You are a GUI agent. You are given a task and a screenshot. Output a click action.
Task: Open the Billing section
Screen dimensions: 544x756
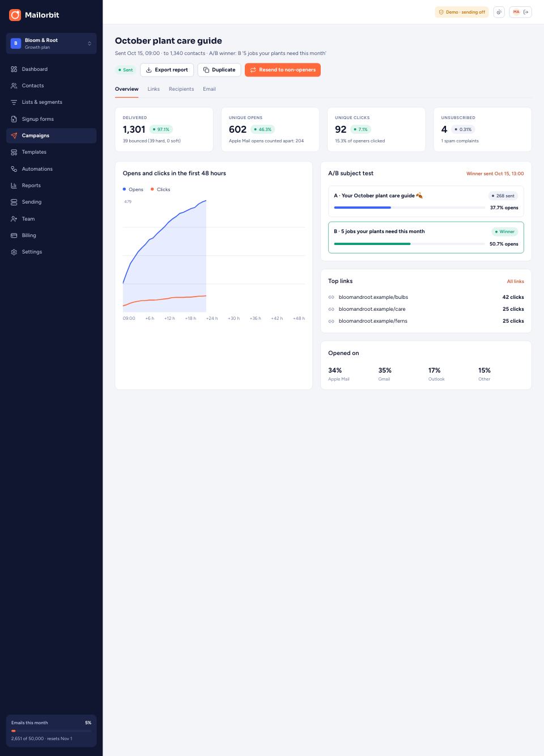pyautogui.click(x=51, y=235)
